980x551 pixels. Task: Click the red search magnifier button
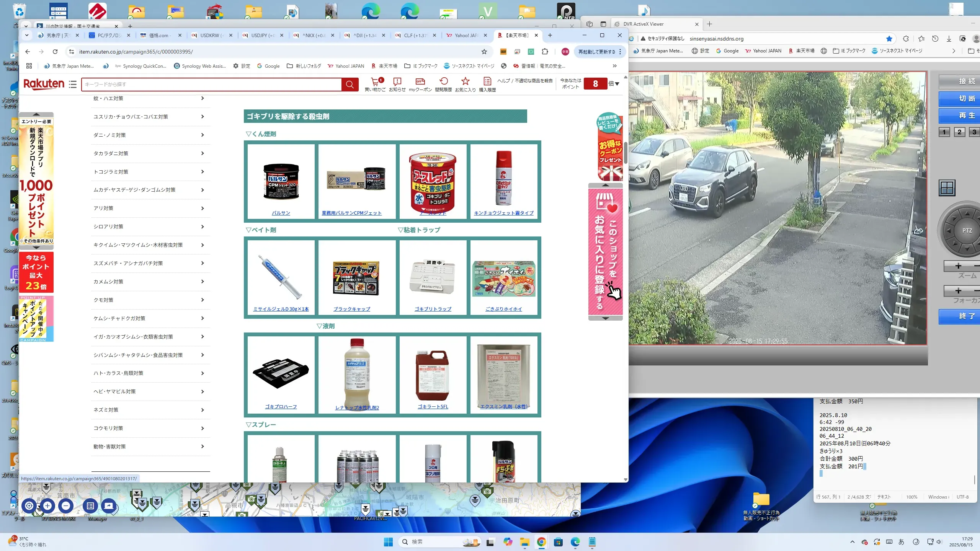pos(350,84)
